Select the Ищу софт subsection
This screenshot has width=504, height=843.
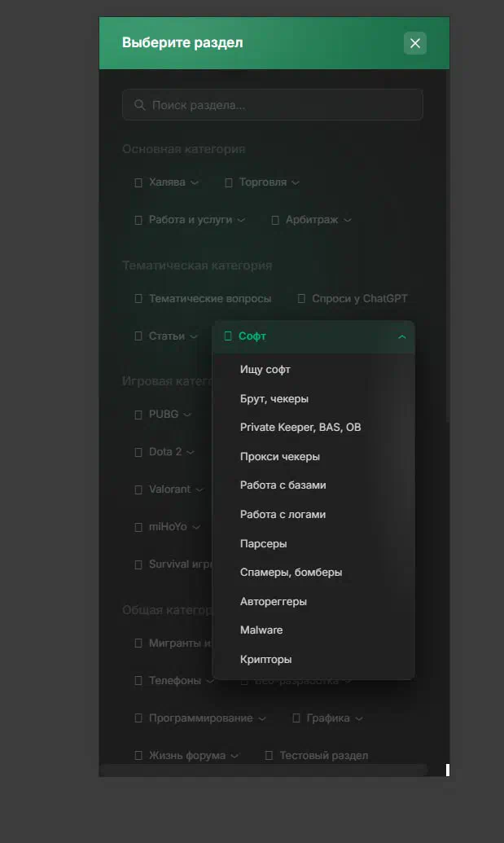pos(265,370)
